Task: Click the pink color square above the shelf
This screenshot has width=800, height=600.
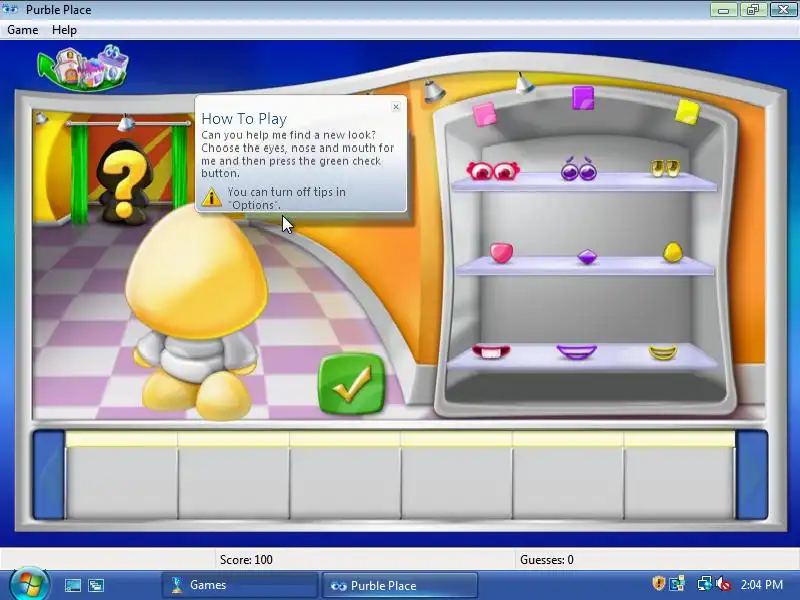Action: pos(484,115)
